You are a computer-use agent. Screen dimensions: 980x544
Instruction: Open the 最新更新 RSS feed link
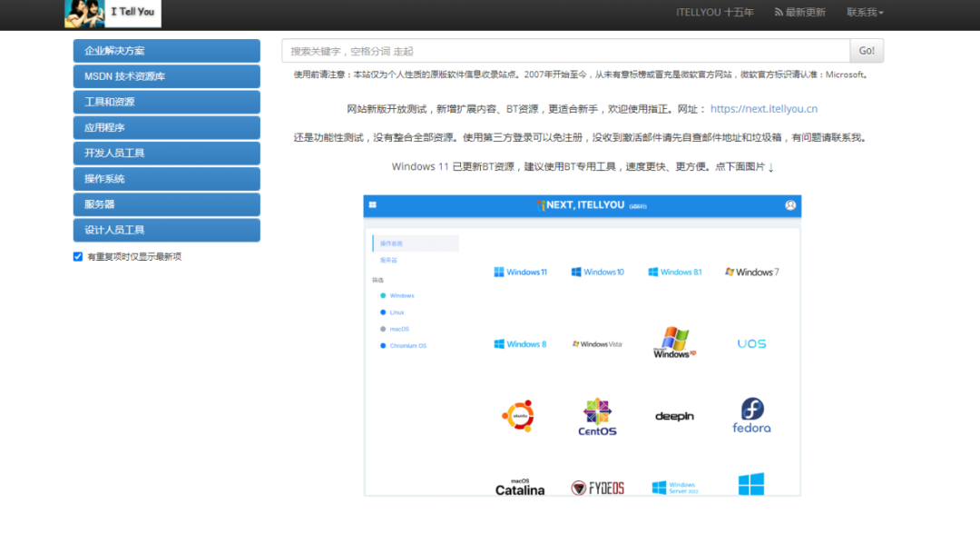click(800, 13)
